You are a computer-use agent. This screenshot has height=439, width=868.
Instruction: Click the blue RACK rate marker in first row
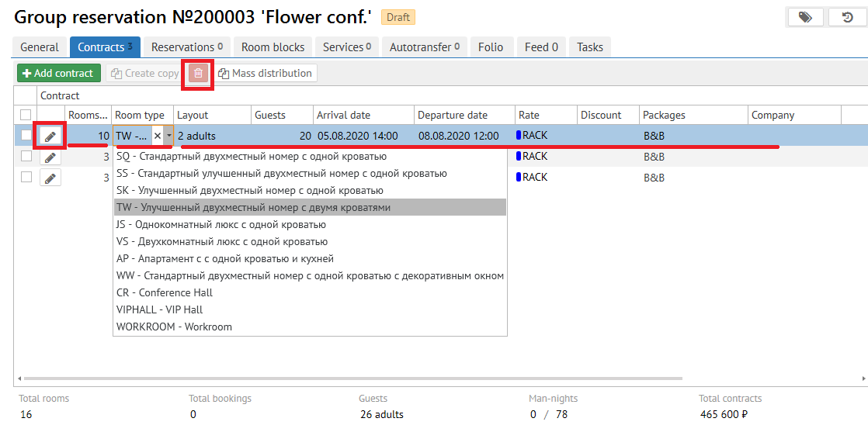519,136
